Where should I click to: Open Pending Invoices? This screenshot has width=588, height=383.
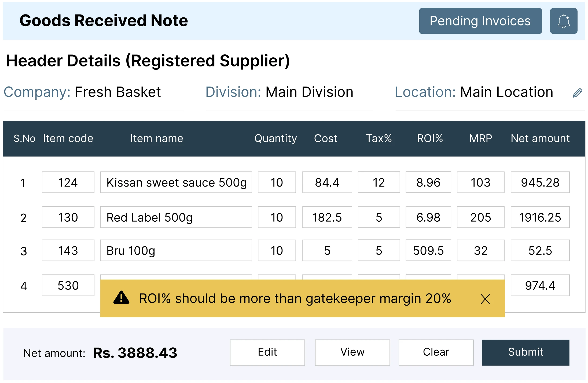click(x=480, y=21)
